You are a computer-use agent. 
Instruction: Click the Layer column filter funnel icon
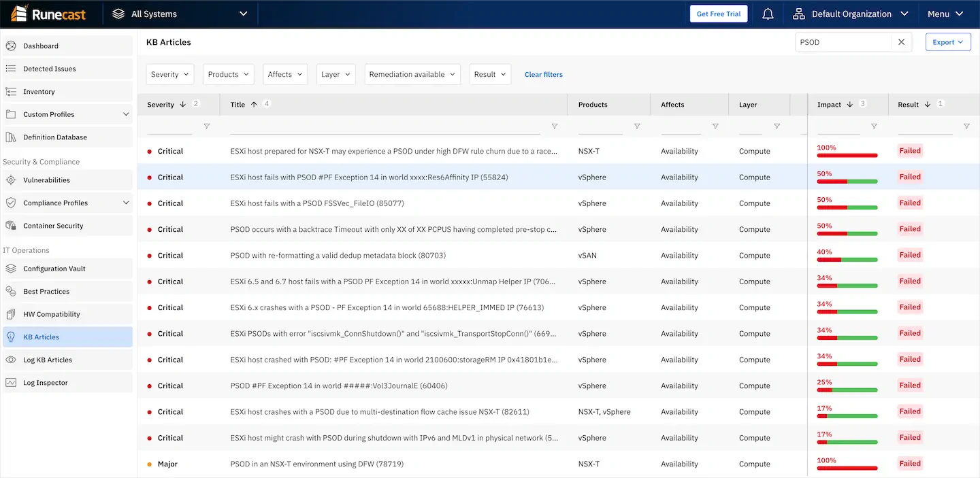[x=777, y=126]
